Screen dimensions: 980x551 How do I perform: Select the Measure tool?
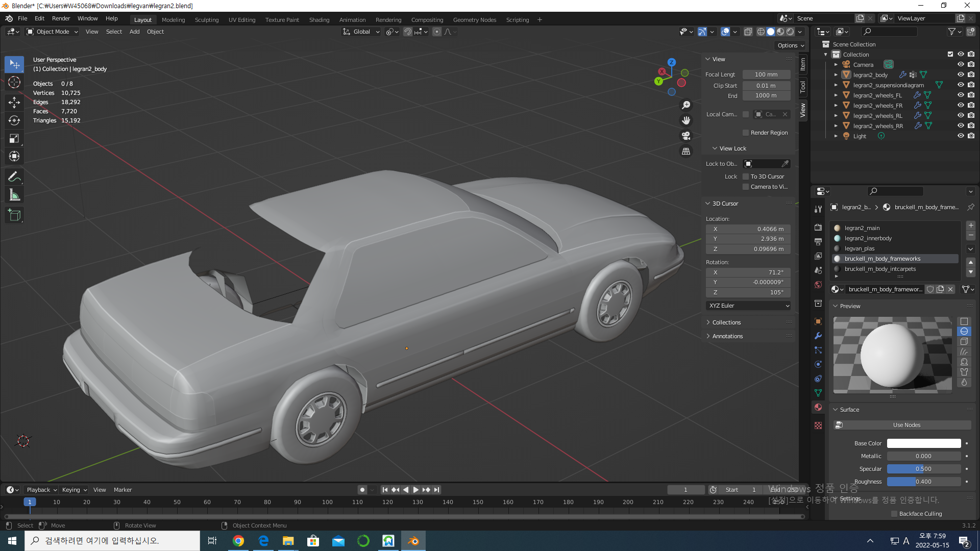(14, 195)
